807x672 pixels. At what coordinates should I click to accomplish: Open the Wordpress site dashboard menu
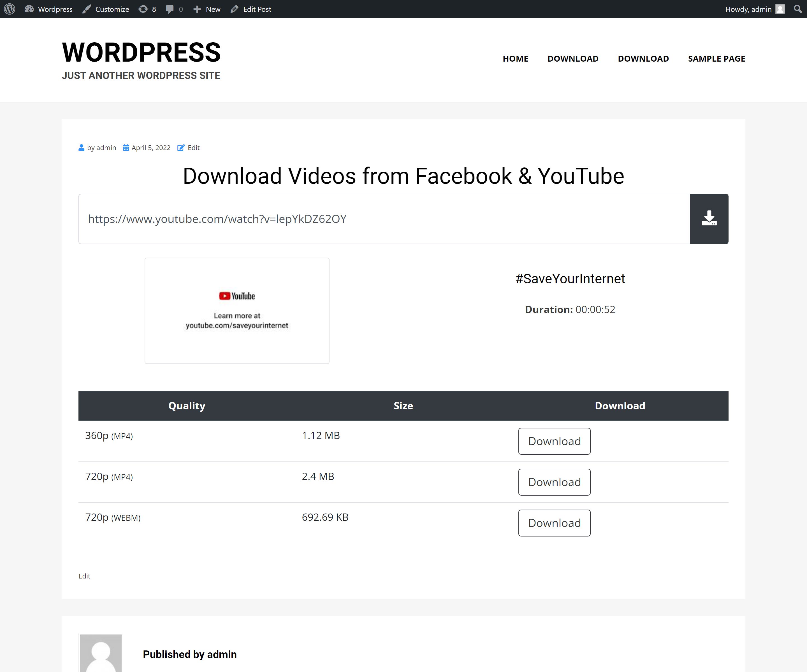click(49, 9)
